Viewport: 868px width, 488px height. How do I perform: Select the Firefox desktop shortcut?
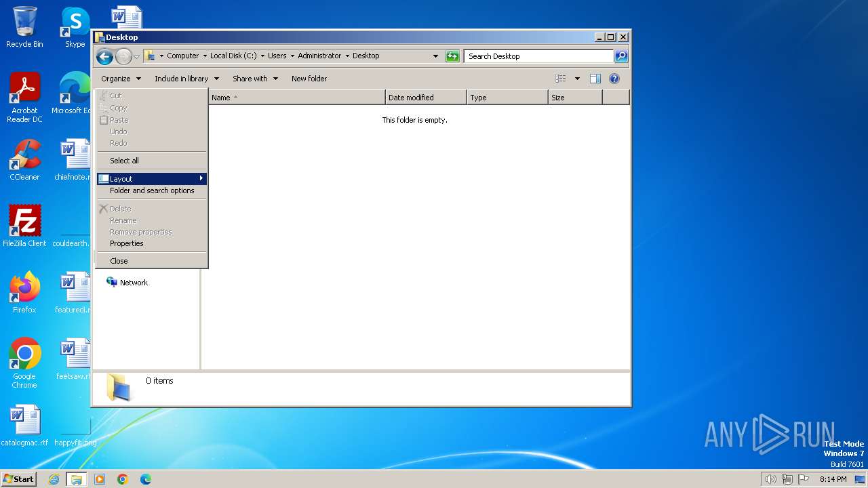pos(24,293)
